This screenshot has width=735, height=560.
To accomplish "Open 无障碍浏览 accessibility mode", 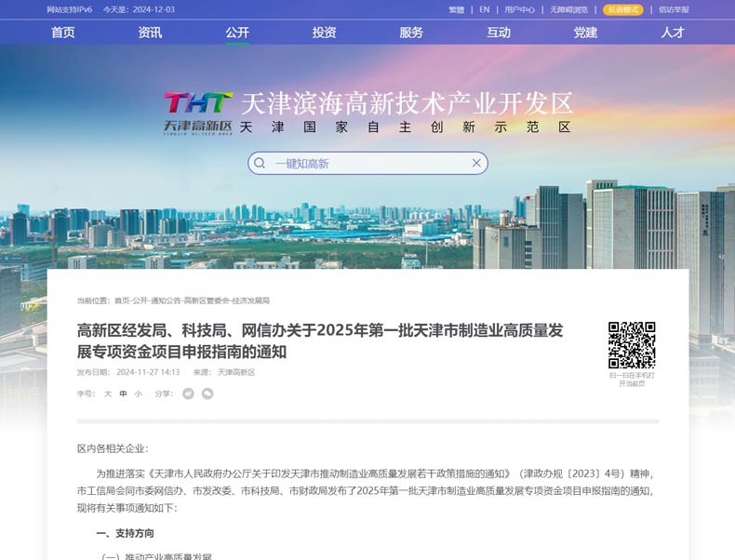I will pos(568,9).
